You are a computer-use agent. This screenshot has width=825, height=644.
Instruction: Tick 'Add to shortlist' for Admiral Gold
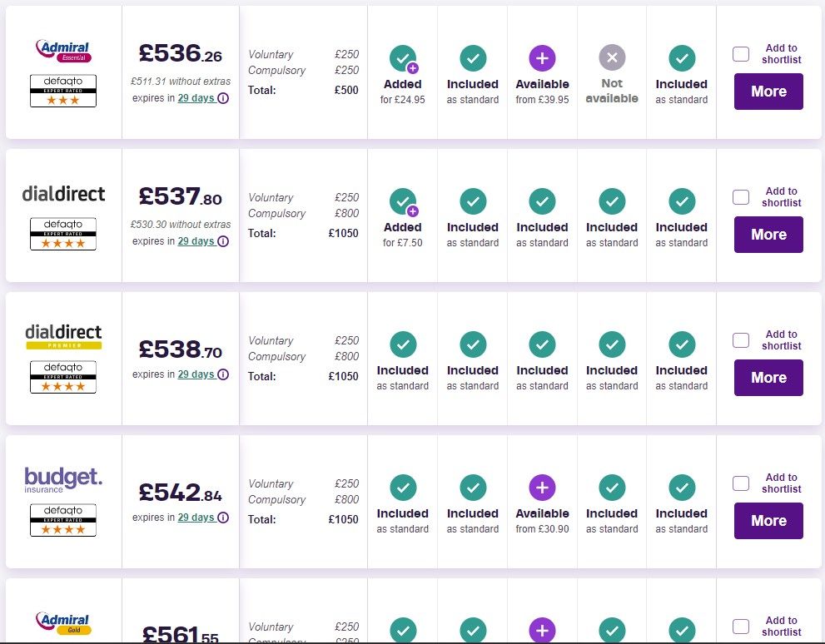(x=741, y=627)
